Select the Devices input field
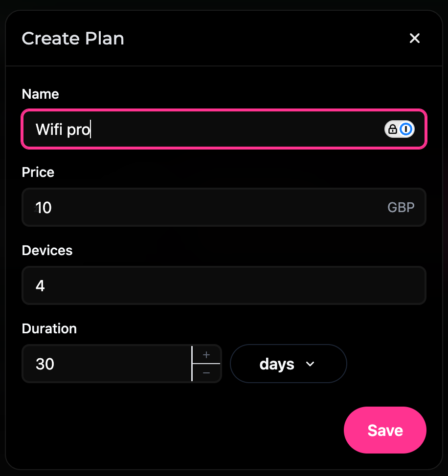448x476 pixels. click(224, 285)
